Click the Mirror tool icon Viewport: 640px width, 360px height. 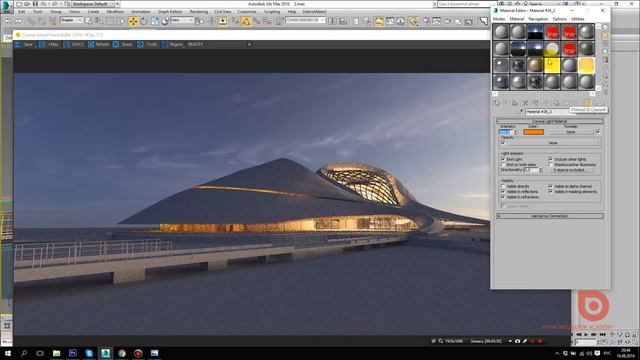click(333, 21)
